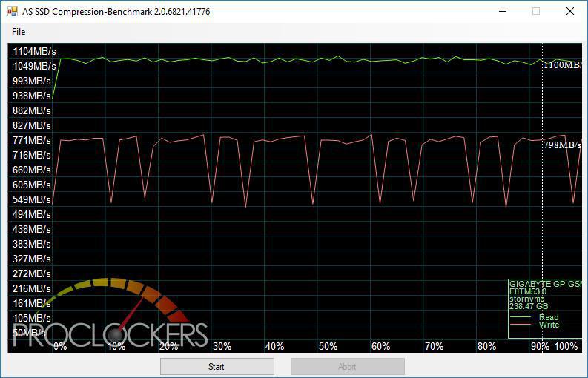Click the E8TM53.0 firmware text
The image size is (588, 378).
click(528, 291)
